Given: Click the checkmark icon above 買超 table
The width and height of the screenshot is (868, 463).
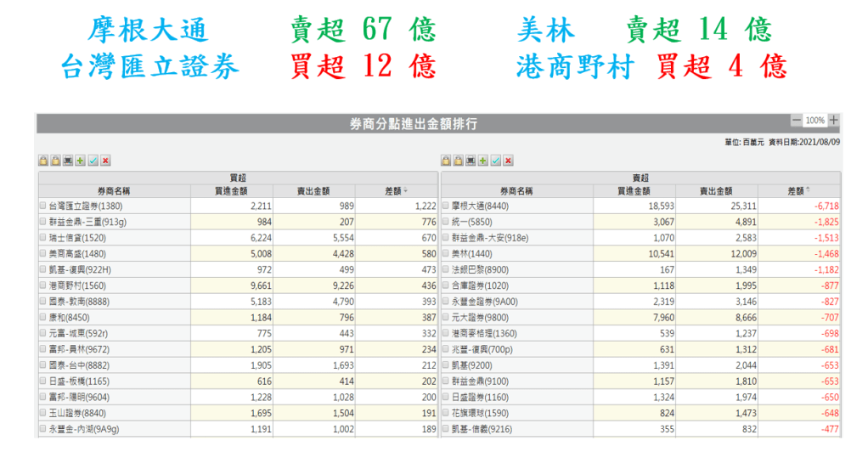Looking at the screenshot, I should point(93,161).
